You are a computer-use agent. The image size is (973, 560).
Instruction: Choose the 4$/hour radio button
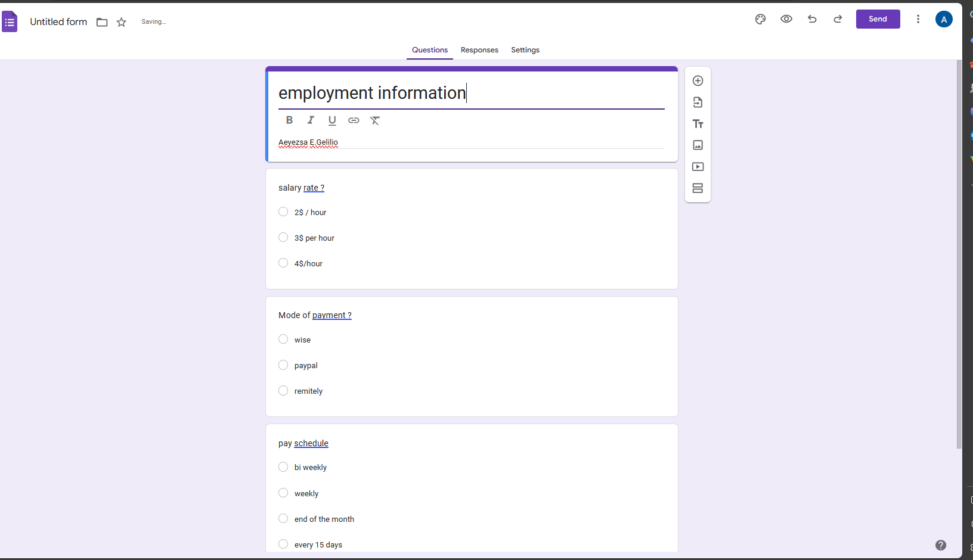point(283,263)
